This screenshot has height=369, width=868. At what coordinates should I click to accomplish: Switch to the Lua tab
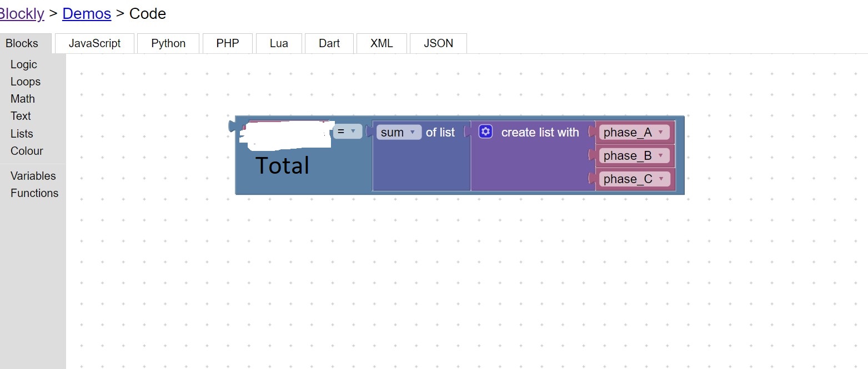(x=279, y=43)
